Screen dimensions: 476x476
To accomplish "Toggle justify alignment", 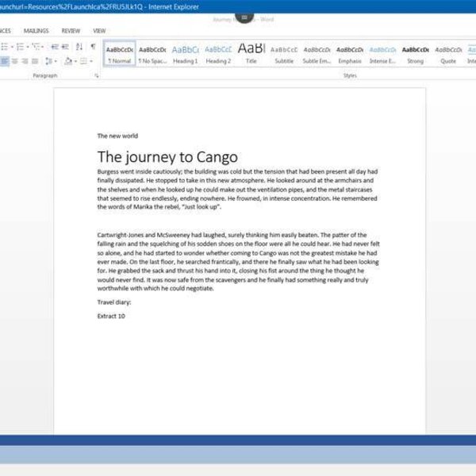I will click(35, 61).
